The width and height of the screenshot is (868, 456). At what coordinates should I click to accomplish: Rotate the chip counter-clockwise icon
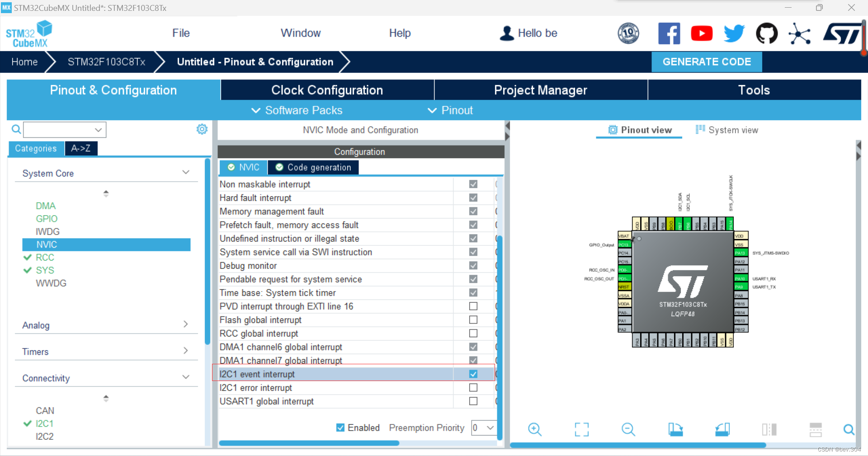pos(722,429)
